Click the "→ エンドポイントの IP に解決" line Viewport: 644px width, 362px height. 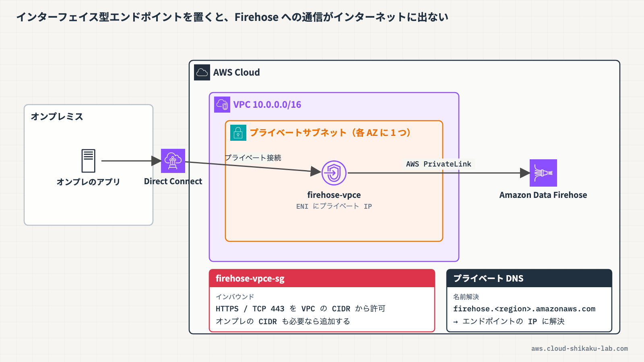pos(509,321)
